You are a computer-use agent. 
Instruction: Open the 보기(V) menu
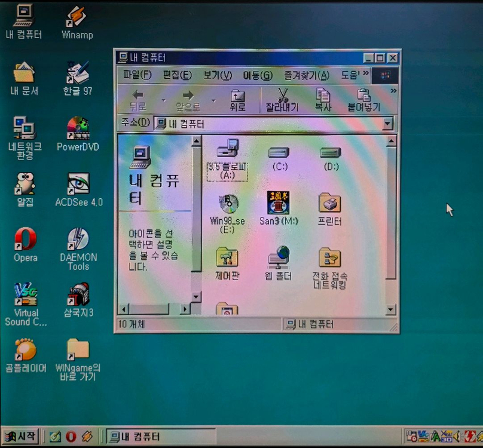coord(217,75)
